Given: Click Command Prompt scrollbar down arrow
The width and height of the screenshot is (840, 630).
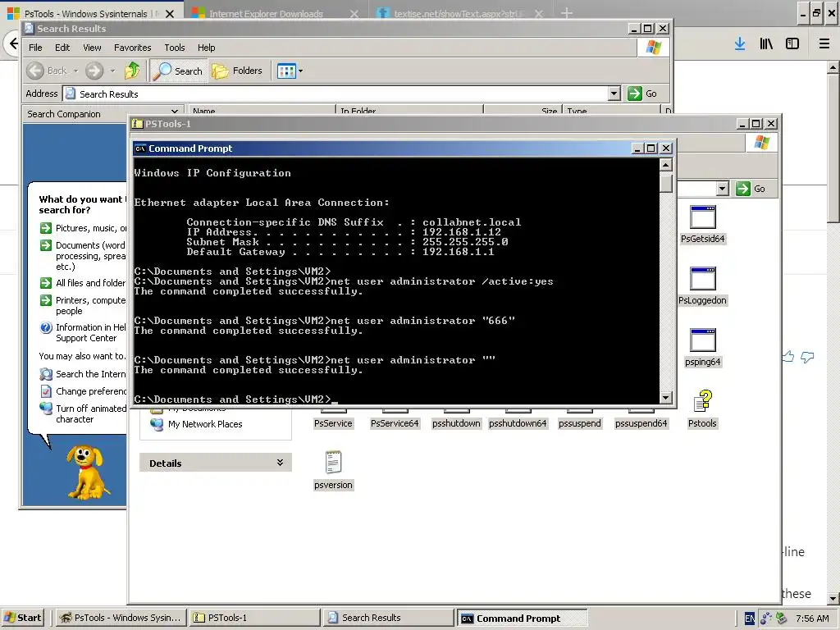Looking at the screenshot, I should pos(666,398).
